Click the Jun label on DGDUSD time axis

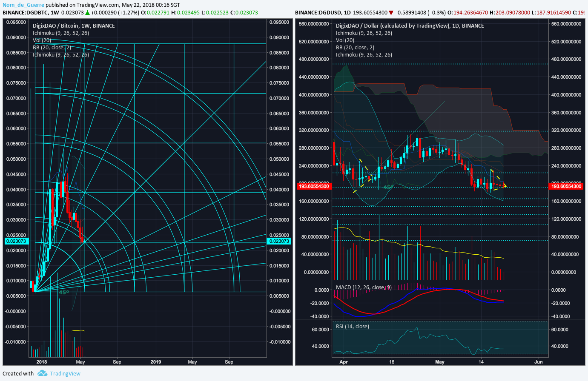point(539,362)
